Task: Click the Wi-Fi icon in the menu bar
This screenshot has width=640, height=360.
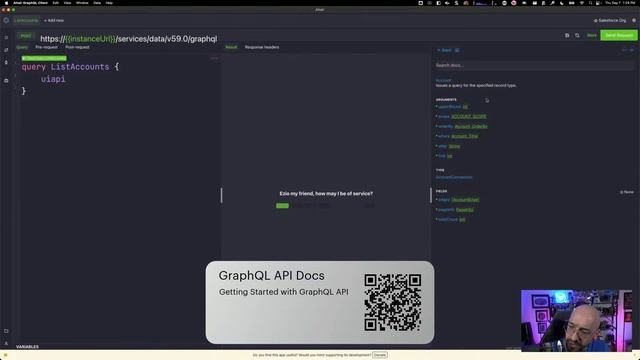Action: (582, 3)
